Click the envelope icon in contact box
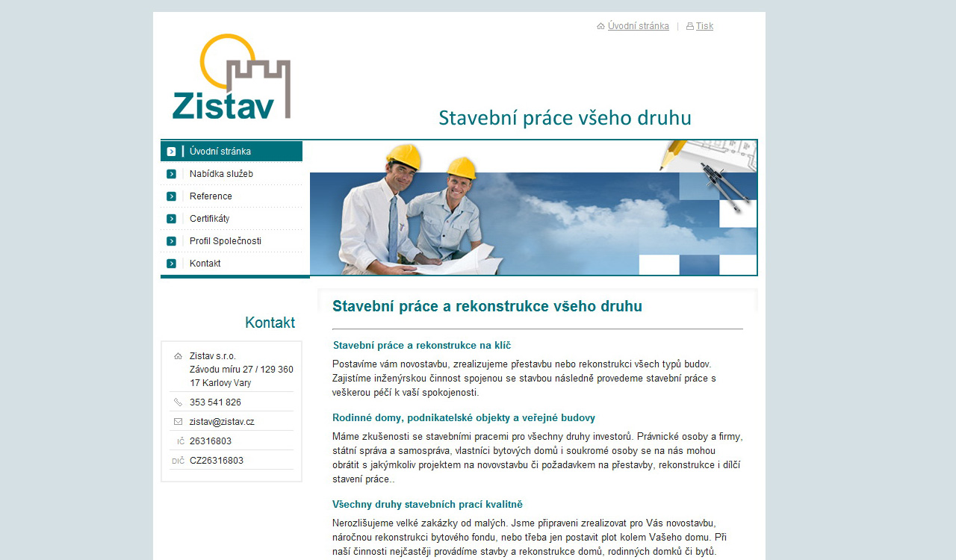Screen dimensions: 956x560 [178, 422]
